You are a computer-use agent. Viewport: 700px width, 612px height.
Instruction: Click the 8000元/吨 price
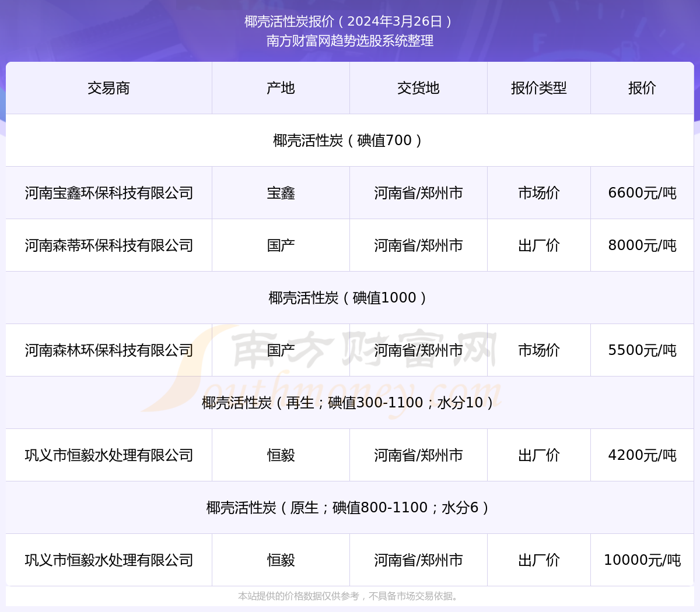coord(642,245)
